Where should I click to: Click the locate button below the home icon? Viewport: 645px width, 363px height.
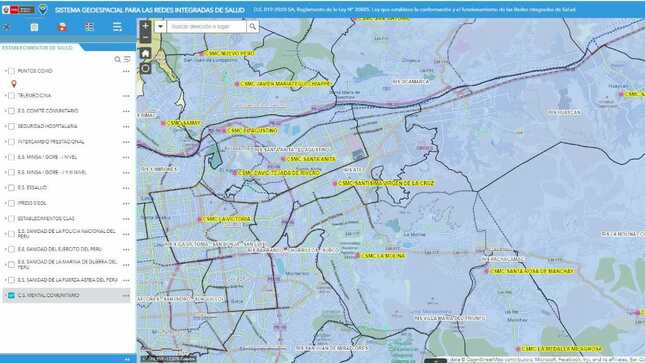click(x=145, y=68)
